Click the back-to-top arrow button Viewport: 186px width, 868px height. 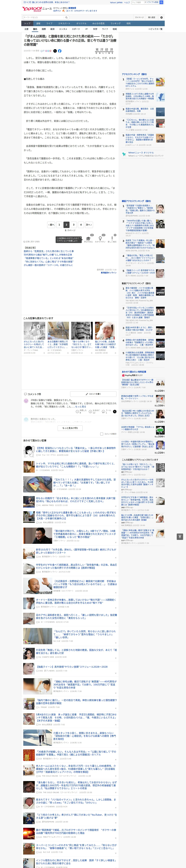click(x=180, y=536)
